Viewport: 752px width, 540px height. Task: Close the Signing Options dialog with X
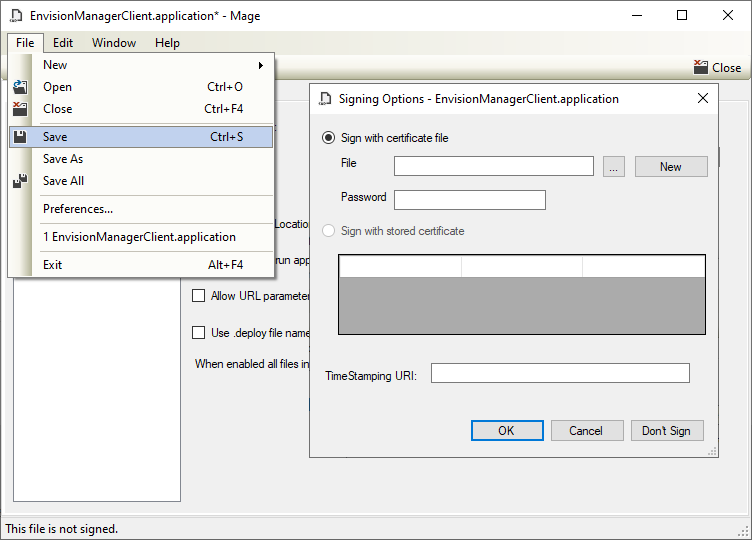pyautogui.click(x=703, y=98)
